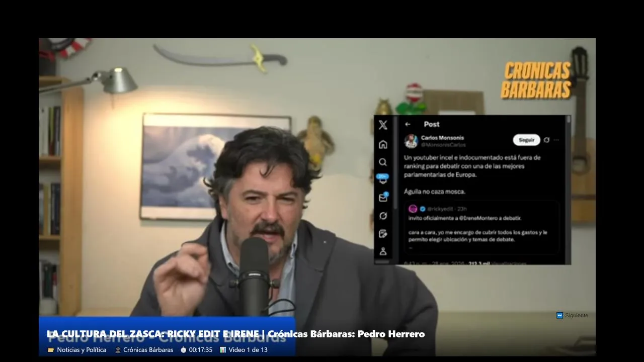
Task: Click the folder icon before Noticias y Política
Action: pyautogui.click(x=50, y=350)
